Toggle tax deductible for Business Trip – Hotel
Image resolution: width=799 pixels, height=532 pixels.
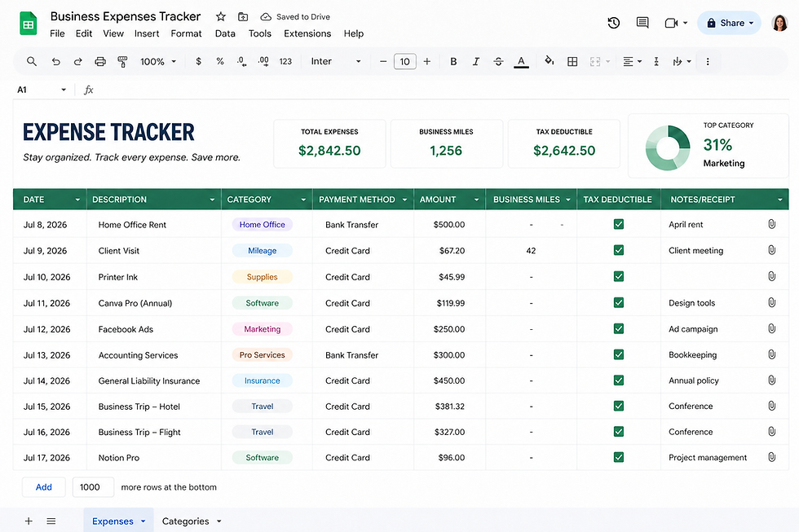pos(619,406)
